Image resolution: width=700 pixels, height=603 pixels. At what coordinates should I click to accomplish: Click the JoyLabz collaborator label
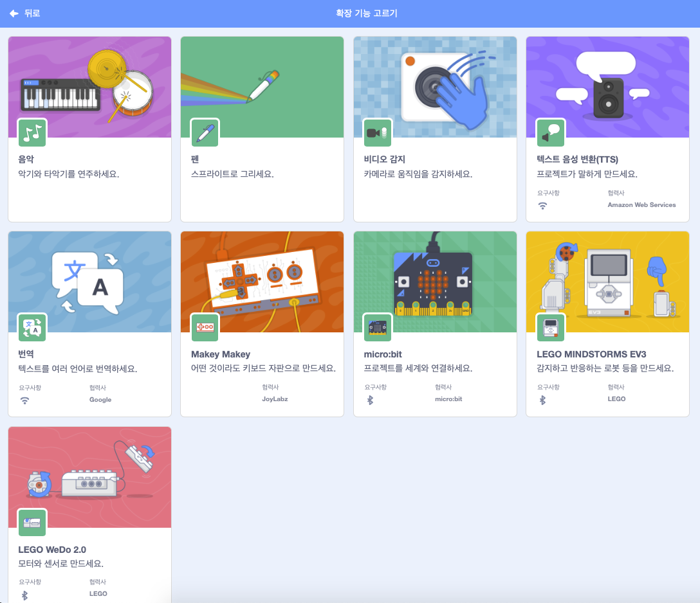[275, 399]
